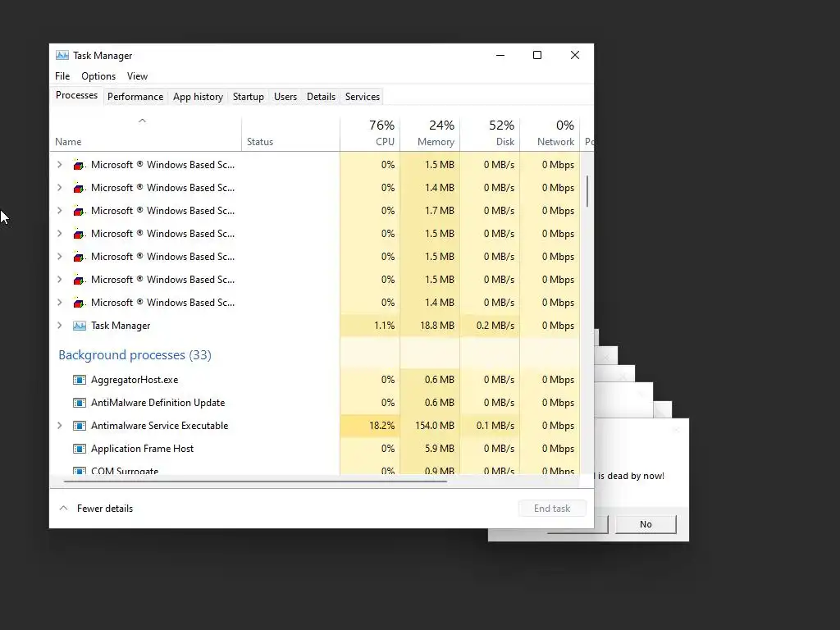The width and height of the screenshot is (840, 630).
Task: Click the 0.2 MB/s disk cell
Action: [491, 326]
